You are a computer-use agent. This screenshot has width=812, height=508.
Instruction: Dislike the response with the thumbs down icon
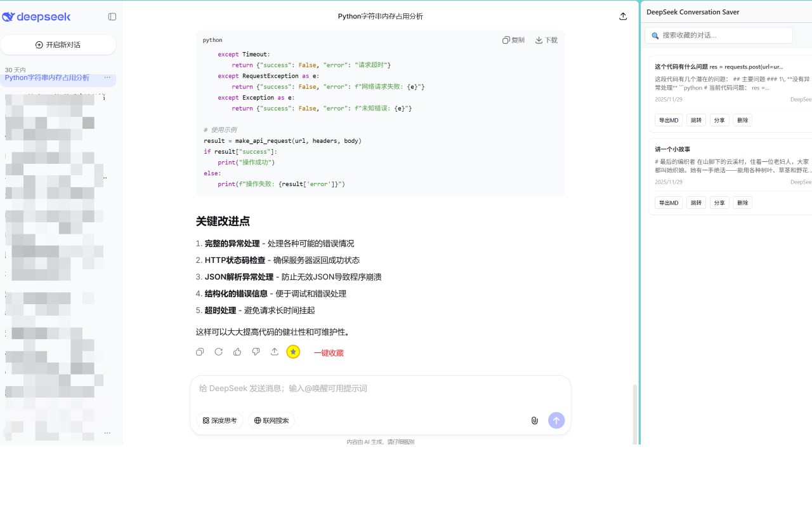(x=256, y=352)
